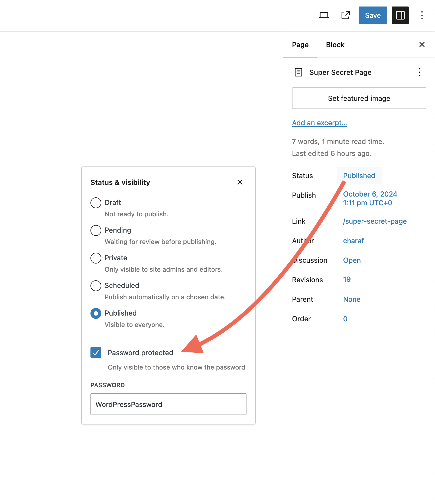Select the Draft status radio button
This screenshot has width=435, height=504.
(96, 203)
